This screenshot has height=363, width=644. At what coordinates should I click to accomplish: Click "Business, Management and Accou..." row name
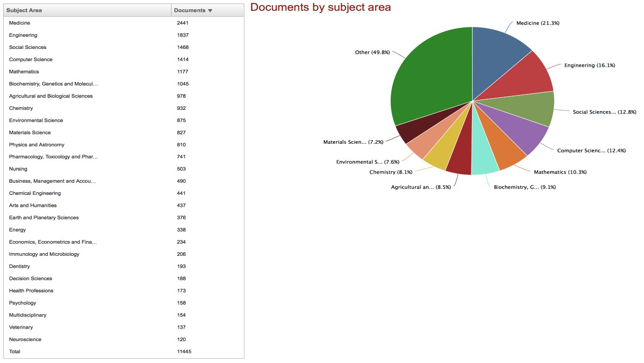point(52,181)
